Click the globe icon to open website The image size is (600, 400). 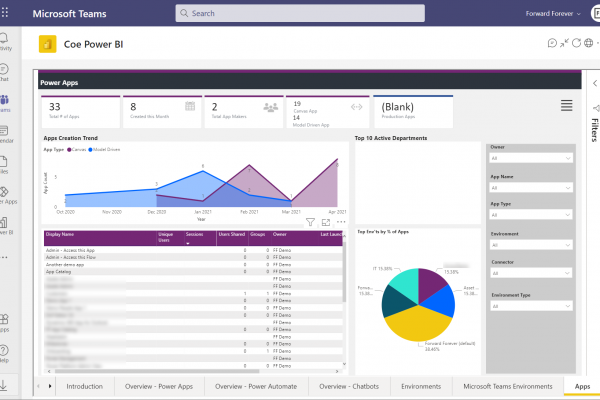click(591, 43)
